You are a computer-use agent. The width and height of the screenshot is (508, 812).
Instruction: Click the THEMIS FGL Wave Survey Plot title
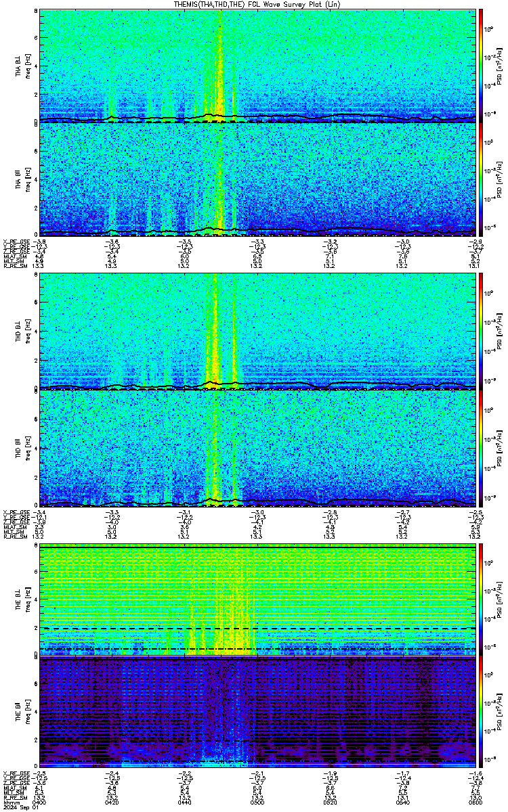257,4
